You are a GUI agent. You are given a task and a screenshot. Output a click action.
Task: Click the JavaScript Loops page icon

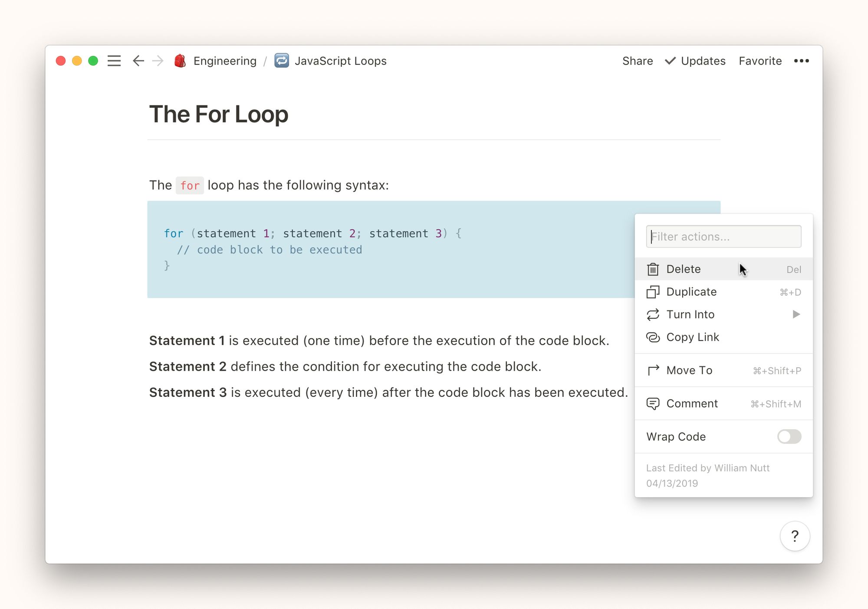(282, 61)
